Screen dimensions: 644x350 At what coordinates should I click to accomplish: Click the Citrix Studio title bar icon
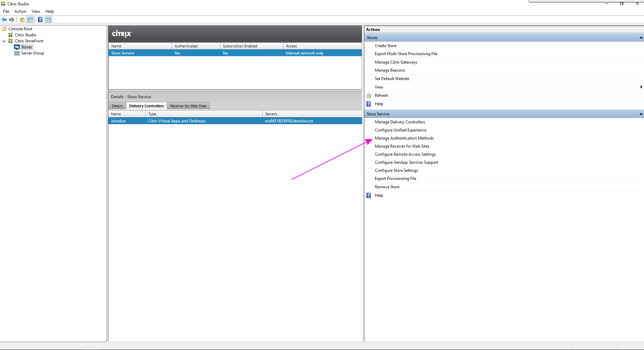(3, 4)
